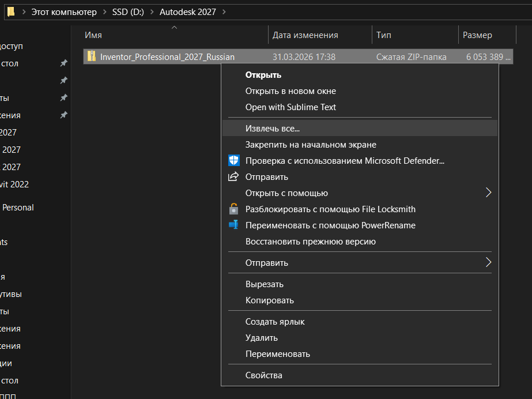Click the pin icon next to 'кения'
The width and height of the screenshot is (532, 399).
(x=64, y=115)
